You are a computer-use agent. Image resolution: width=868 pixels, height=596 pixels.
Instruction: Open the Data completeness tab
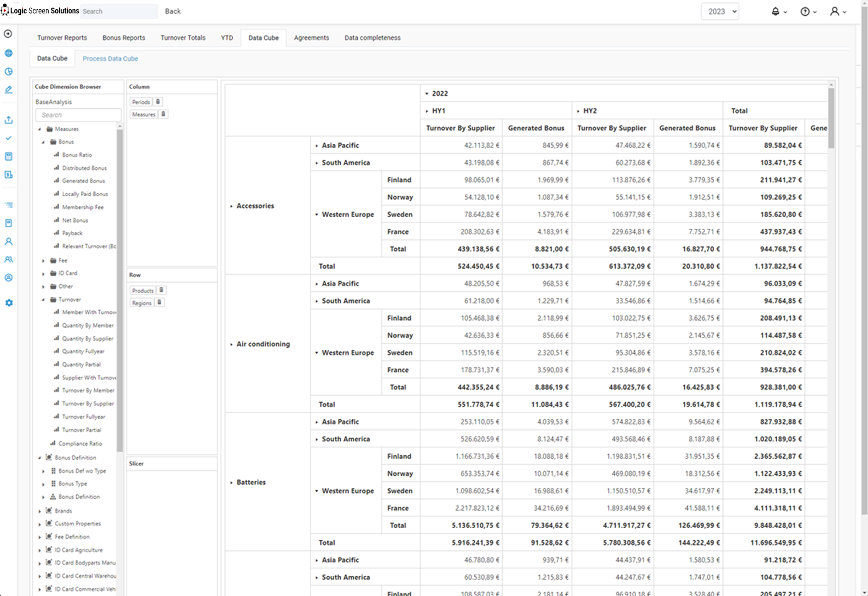point(372,38)
